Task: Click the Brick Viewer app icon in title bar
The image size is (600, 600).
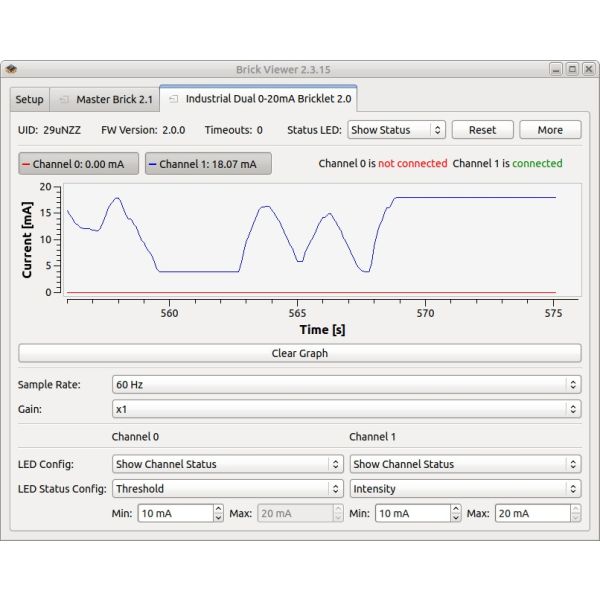Action: (x=11, y=69)
